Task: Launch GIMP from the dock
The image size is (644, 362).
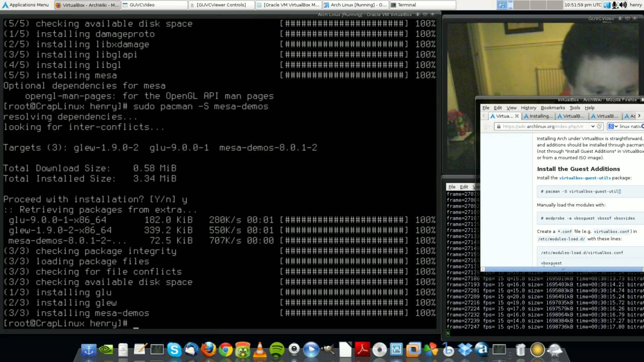Action: pos(328,349)
